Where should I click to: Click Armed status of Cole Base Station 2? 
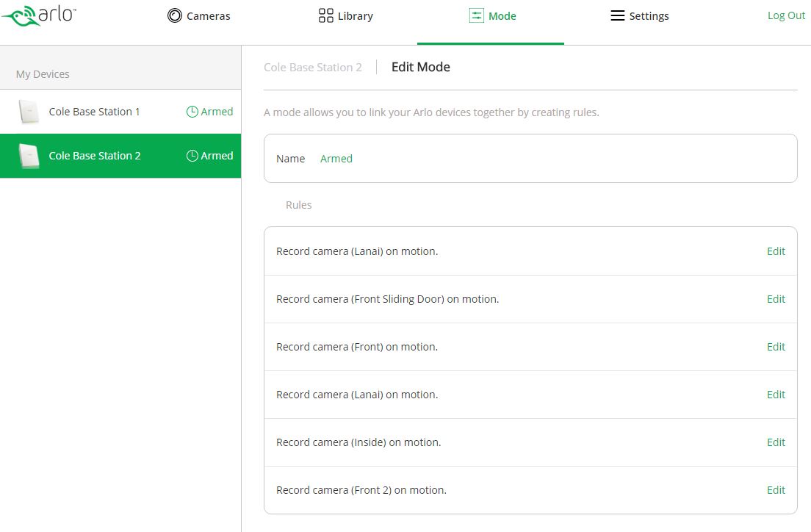pyautogui.click(x=217, y=156)
